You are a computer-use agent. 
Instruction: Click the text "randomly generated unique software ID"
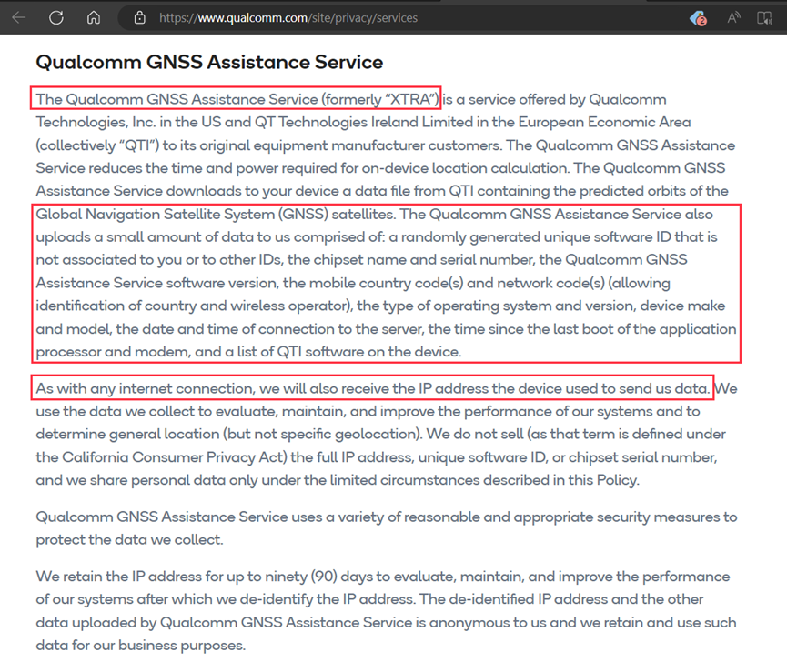click(x=536, y=237)
